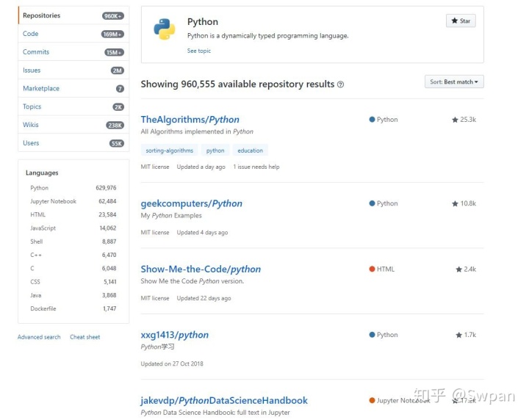
Task: Select the Marketplace search category
Action: coord(73,88)
